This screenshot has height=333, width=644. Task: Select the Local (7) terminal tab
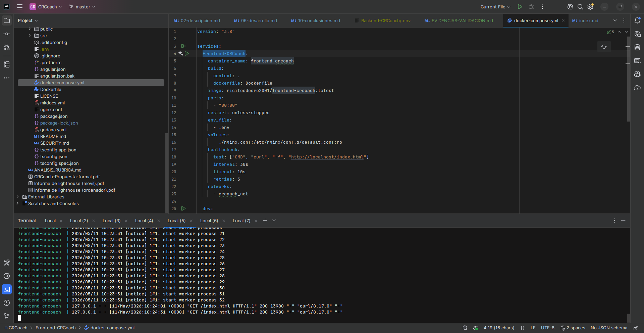click(x=241, y=221)
